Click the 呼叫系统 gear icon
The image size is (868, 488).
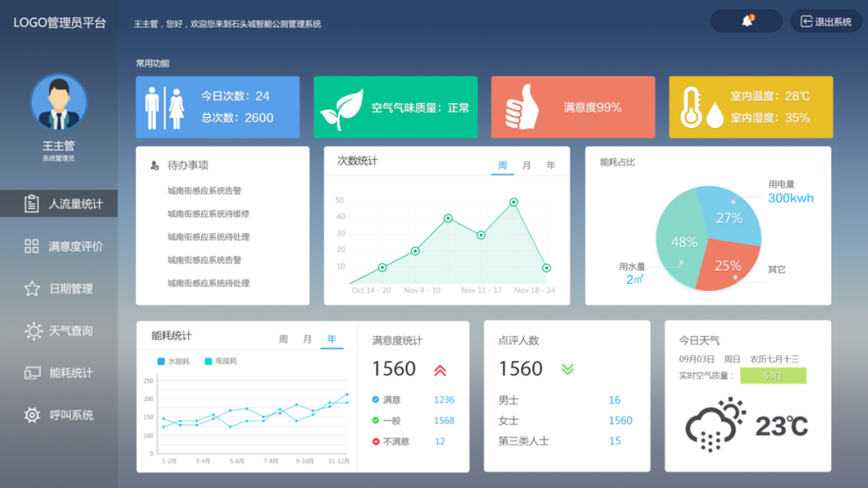pos(32,415)
